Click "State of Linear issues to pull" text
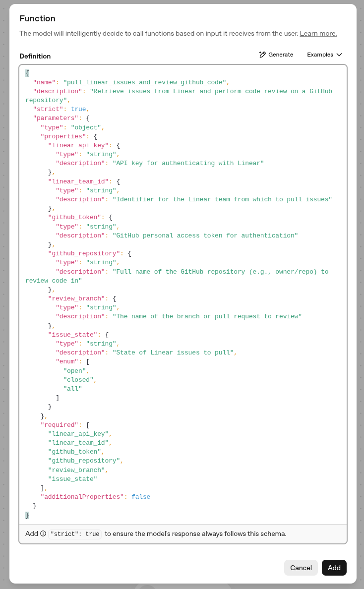The height and width of the screenshot is (589, 364). [173, 353]
